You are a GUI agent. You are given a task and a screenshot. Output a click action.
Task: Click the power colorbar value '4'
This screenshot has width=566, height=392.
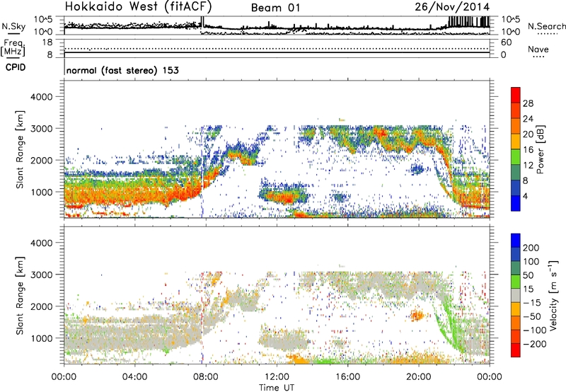[x=525, y=196]
